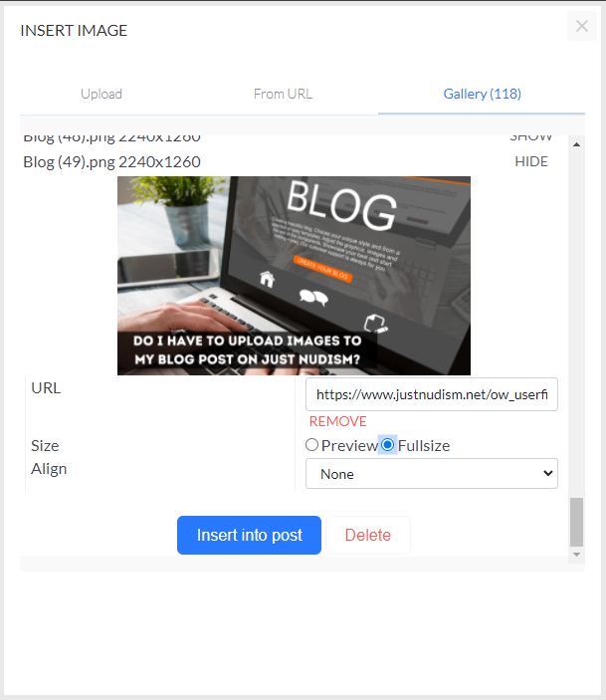Select the Fullsize radio button

pyautogui.click(x=388, y=445)
